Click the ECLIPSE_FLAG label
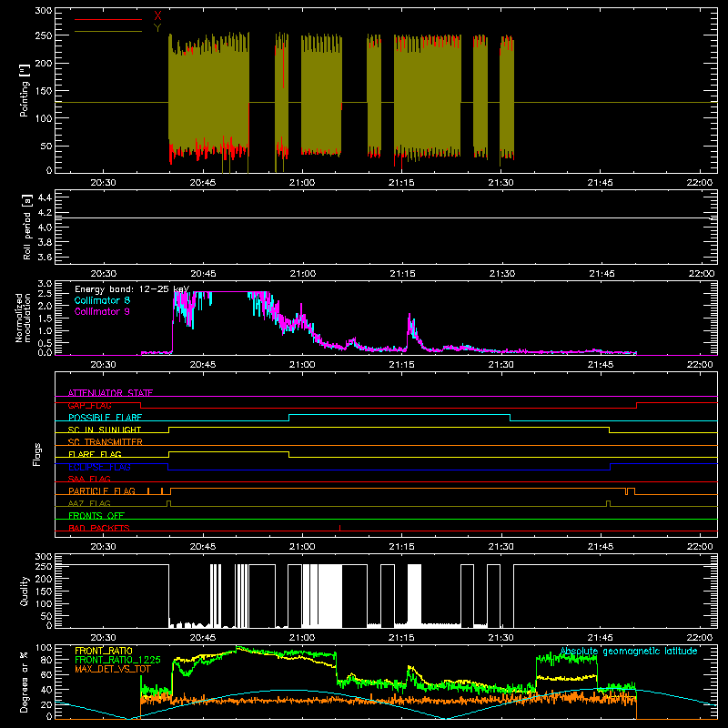This screenshot has height=728, width=728. coord(99,467)
